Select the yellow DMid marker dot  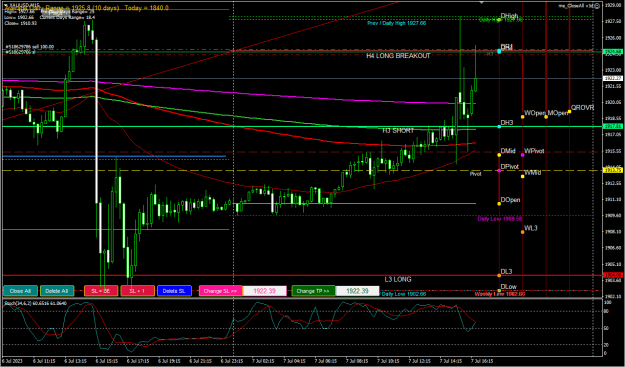tap(499, 155)
